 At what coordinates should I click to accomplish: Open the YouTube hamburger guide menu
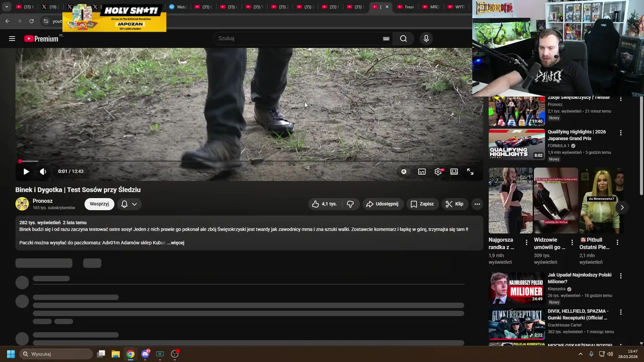(x=12, y=39)
